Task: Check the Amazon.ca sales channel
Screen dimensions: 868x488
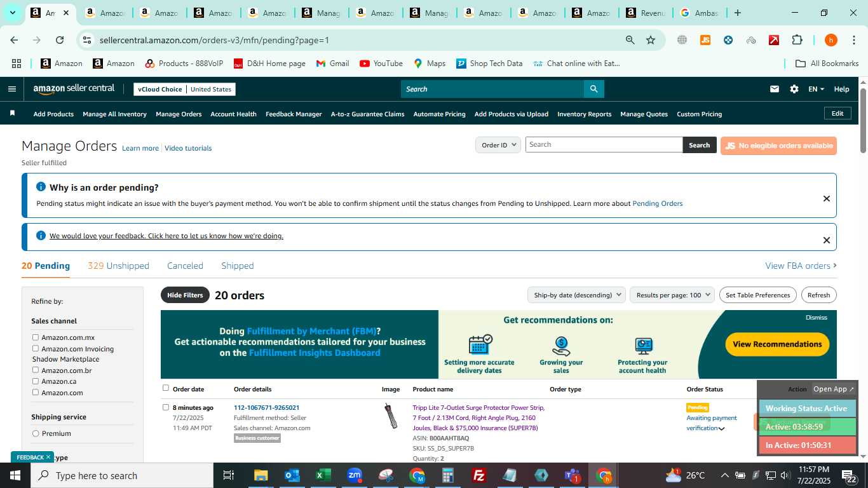Action: click(x=36, y=381)
